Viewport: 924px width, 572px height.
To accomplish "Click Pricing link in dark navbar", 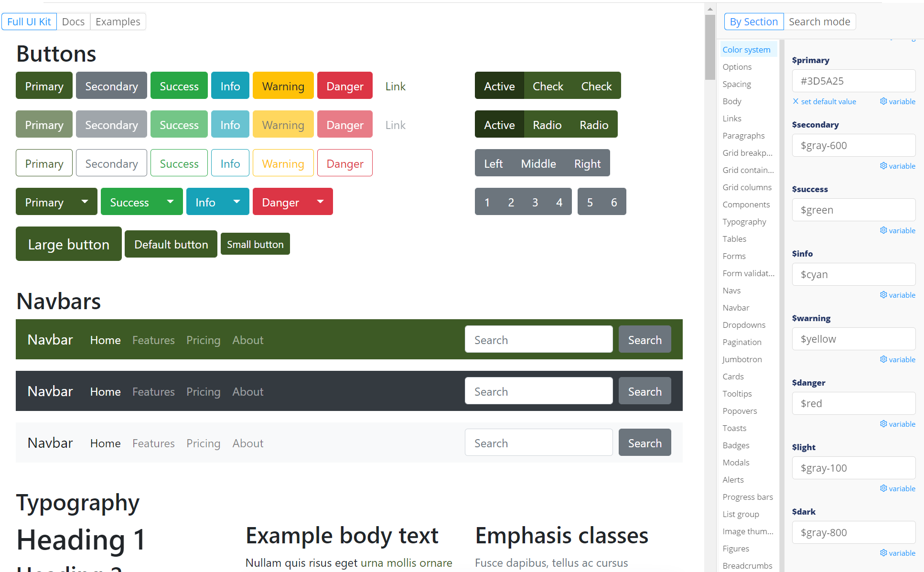I will pos(204,391).
